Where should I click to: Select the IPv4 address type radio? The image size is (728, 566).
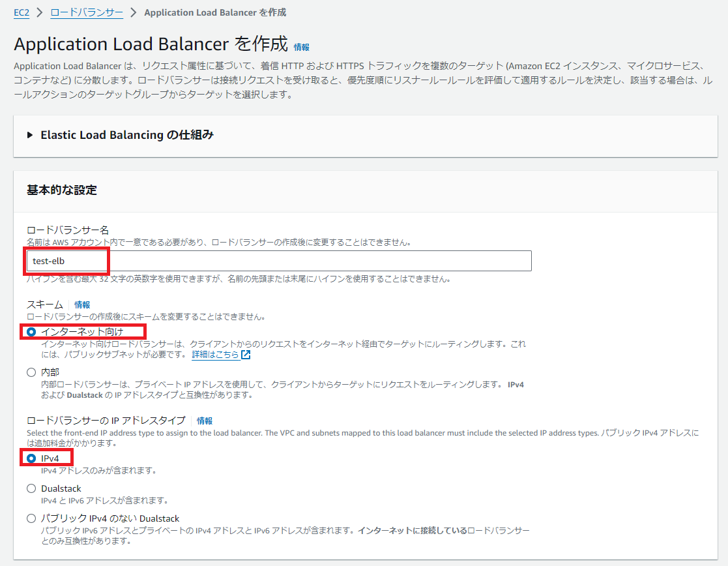pos(31,458)
